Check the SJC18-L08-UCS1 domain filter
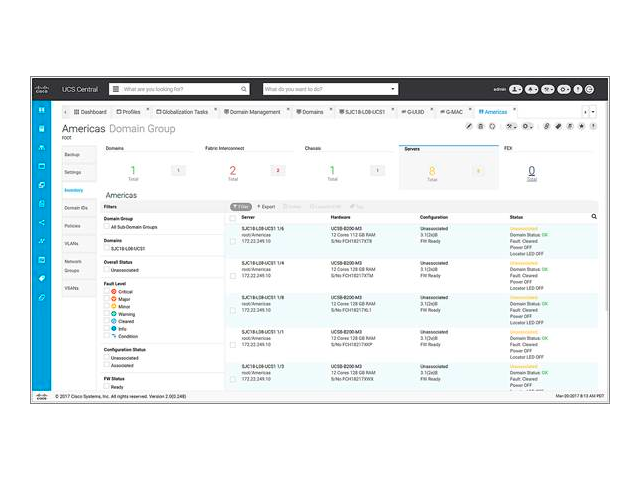Screen dimensions: 640x480 (107, 248)
